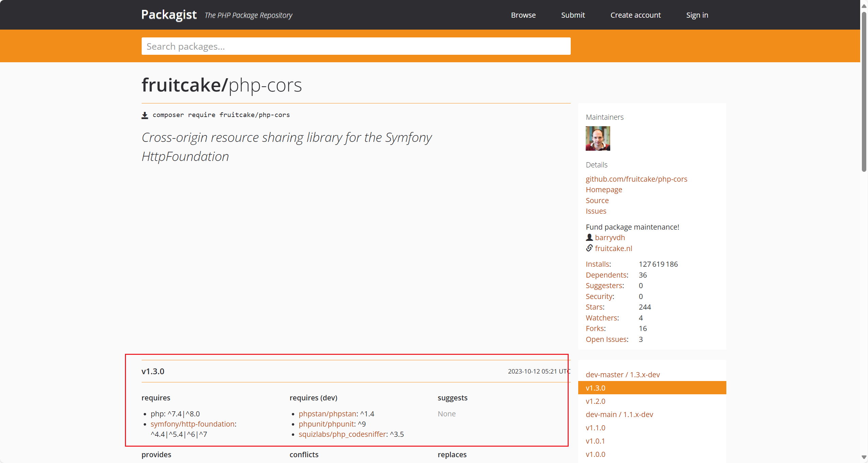Viewport: 868px width, 463px height.
Task: Click Sign in
Action: (x=697, y=15)
